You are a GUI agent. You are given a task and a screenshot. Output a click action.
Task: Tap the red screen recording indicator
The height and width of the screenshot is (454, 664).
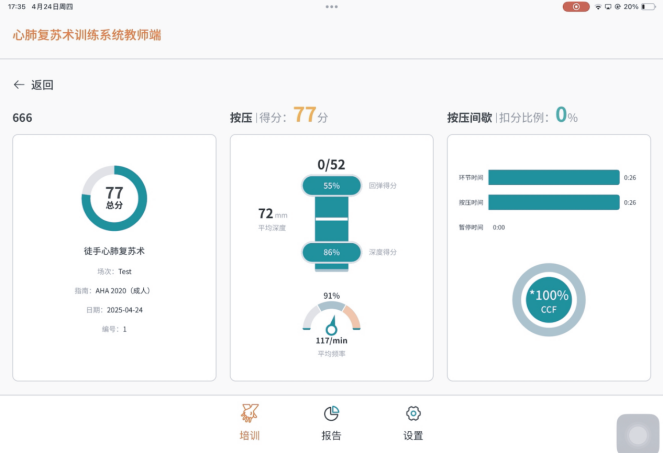coord(576,7)
